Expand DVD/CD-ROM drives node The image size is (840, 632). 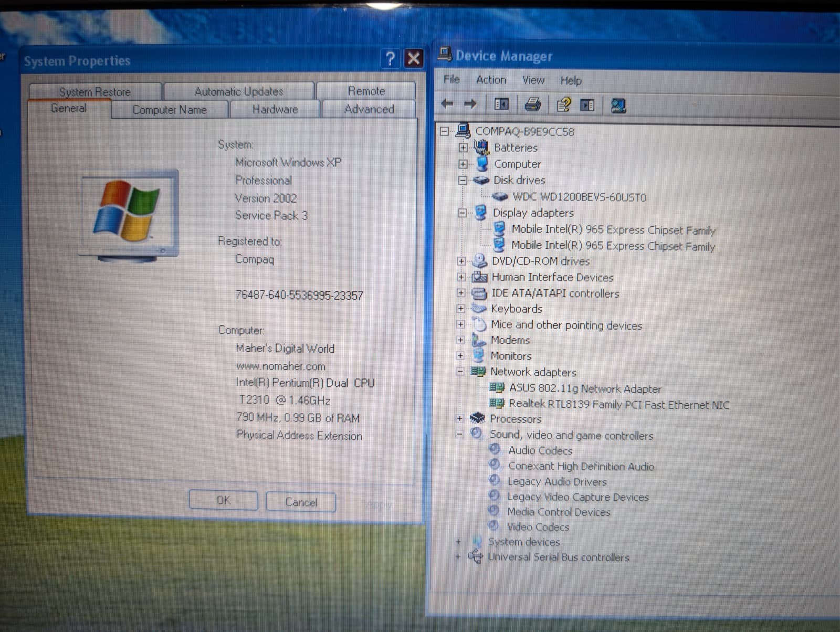tap(461, 261)
